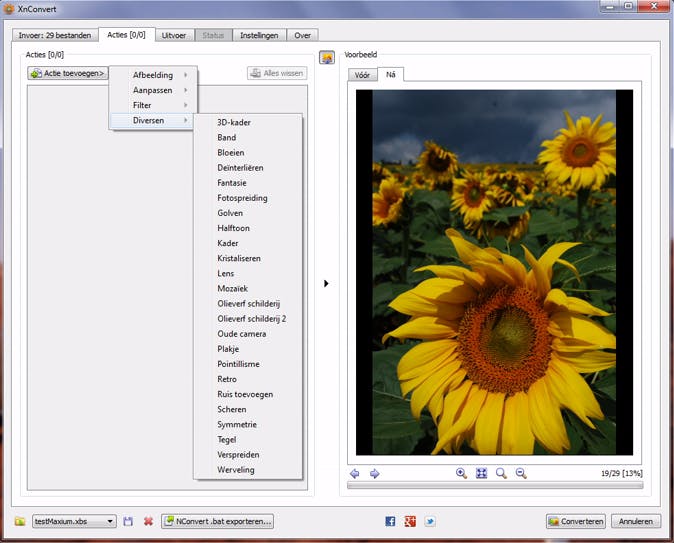Click the fit-to-window preview icon

point(481,473)
